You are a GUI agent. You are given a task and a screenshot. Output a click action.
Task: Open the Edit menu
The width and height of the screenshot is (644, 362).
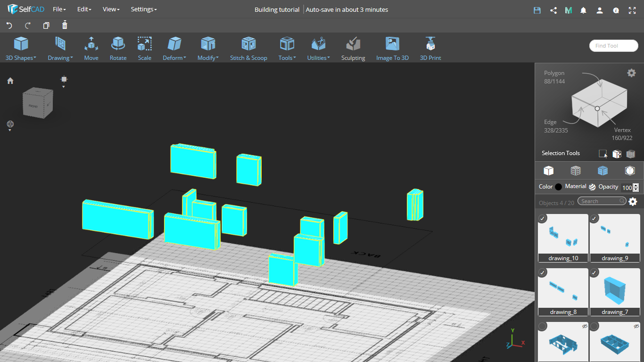pos(84,9)
